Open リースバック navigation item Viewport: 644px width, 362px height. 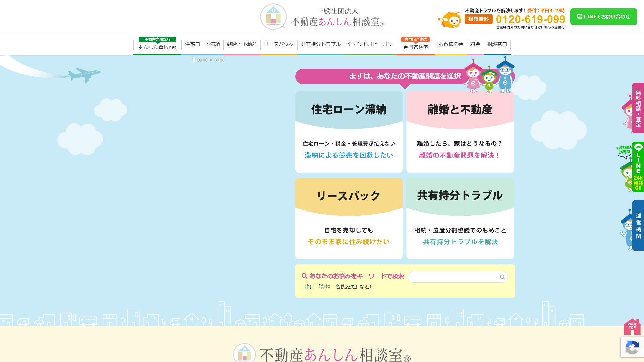point(279,45)
